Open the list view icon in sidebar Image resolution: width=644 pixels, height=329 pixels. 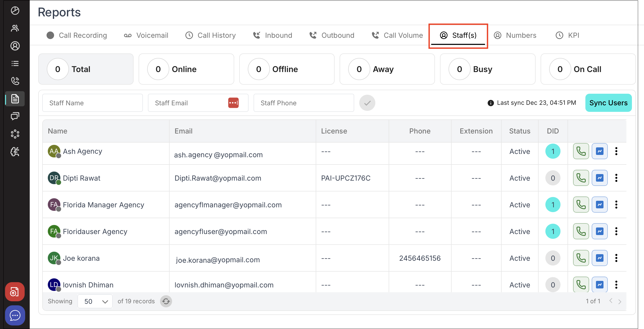[15, 63]
